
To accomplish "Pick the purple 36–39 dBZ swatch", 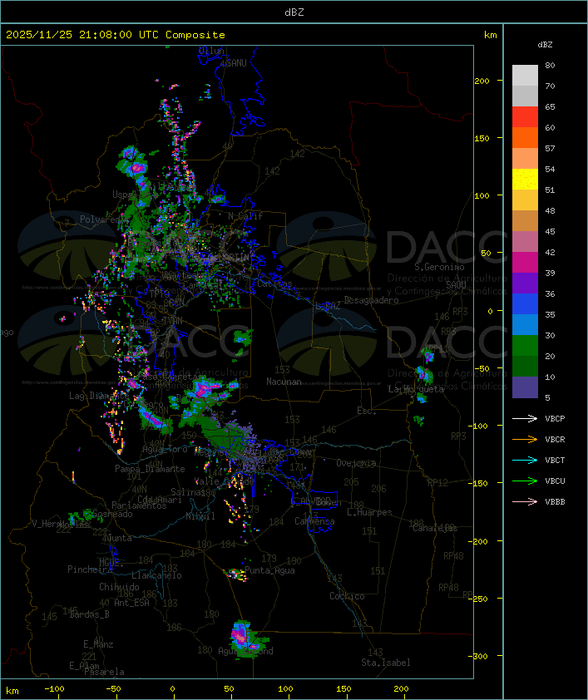I will (x=525, y=283).
